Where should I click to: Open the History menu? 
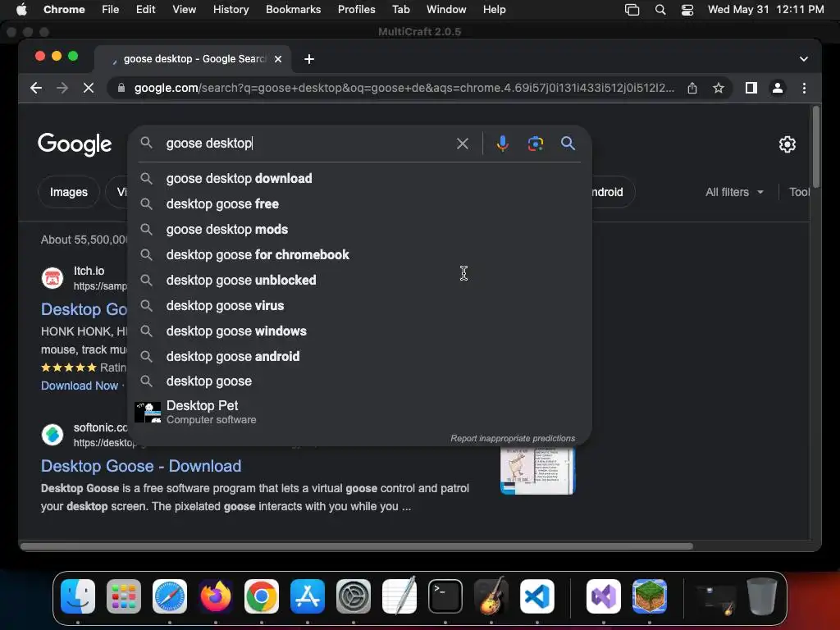click(x=231, y=10)
